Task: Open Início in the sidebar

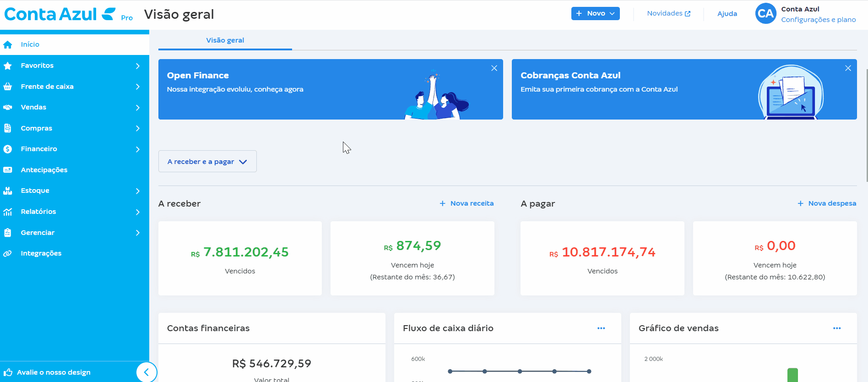Action: click(75, 44)
